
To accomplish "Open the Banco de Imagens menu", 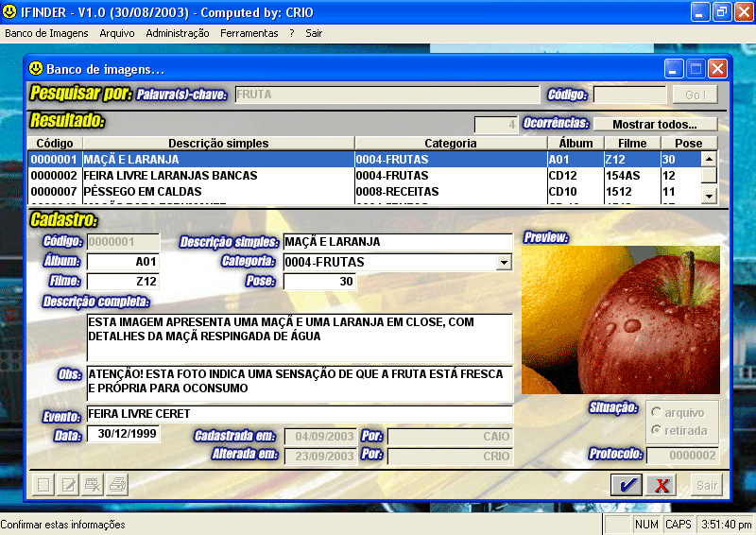I will 46,33.
